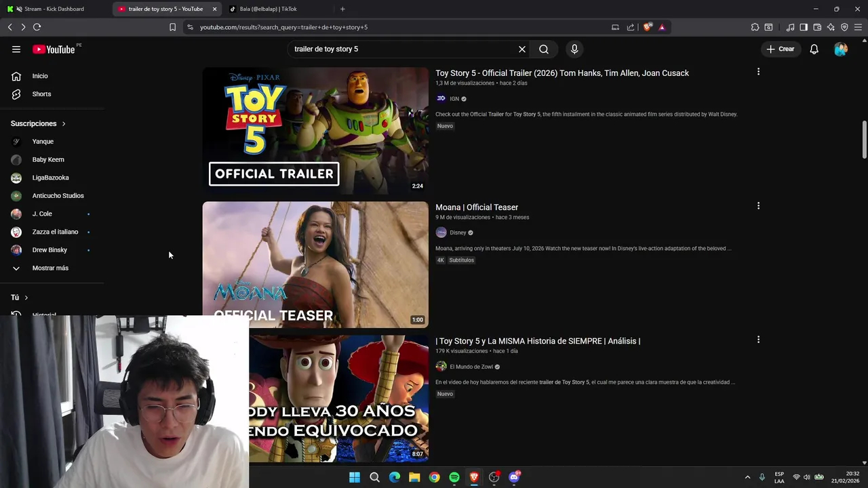Toggle the browser sidebar panel
868x488 pixels.
(804, 27)
